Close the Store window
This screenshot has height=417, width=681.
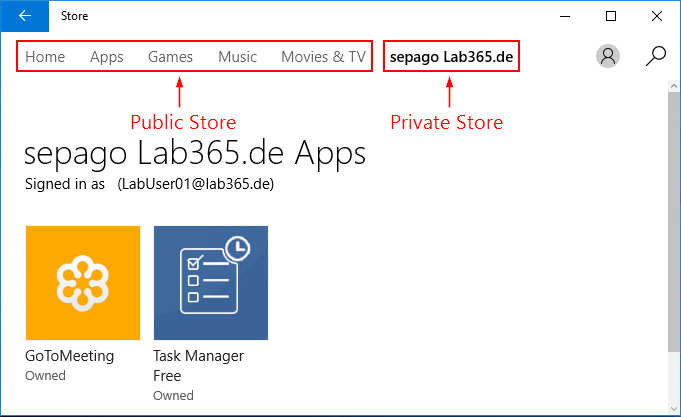tap(657, 16)
